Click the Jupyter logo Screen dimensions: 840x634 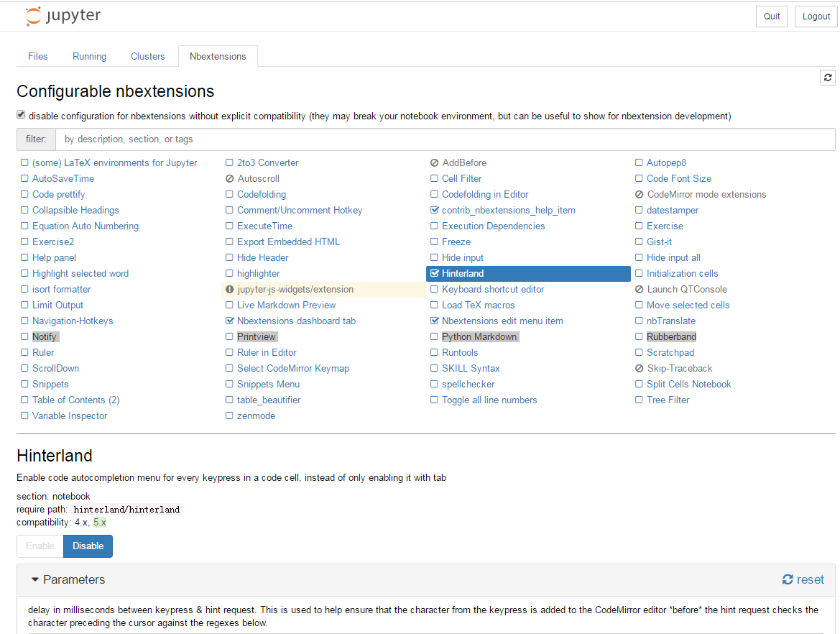point(63,16)
